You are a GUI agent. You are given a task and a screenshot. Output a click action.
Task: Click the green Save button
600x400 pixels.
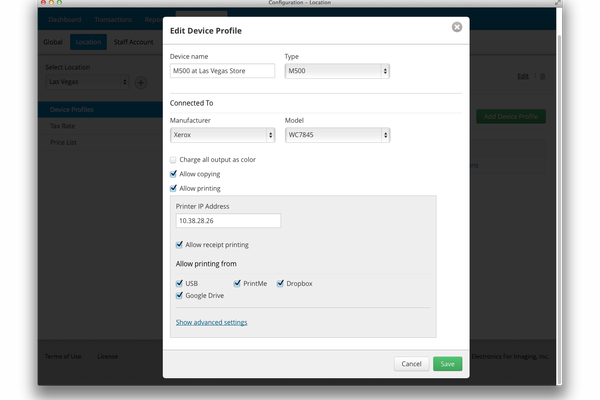(x=447, y=364)
